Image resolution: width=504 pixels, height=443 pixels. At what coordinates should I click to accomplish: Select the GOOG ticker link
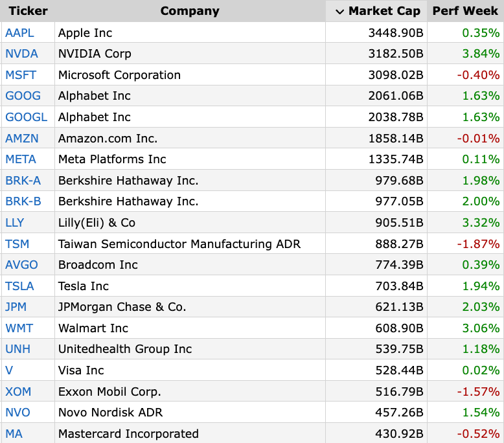click(x=23, y=96)
